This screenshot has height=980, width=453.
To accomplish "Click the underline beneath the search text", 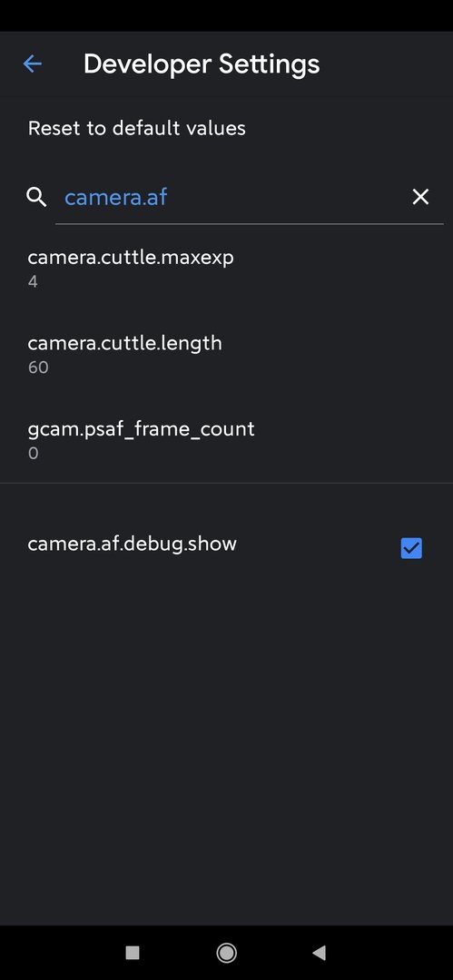I will click(250, 223).
